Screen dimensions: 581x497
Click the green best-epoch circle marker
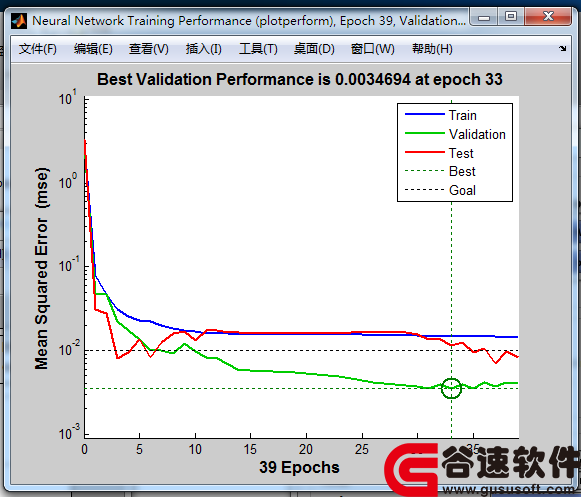[x=451, y=388]
